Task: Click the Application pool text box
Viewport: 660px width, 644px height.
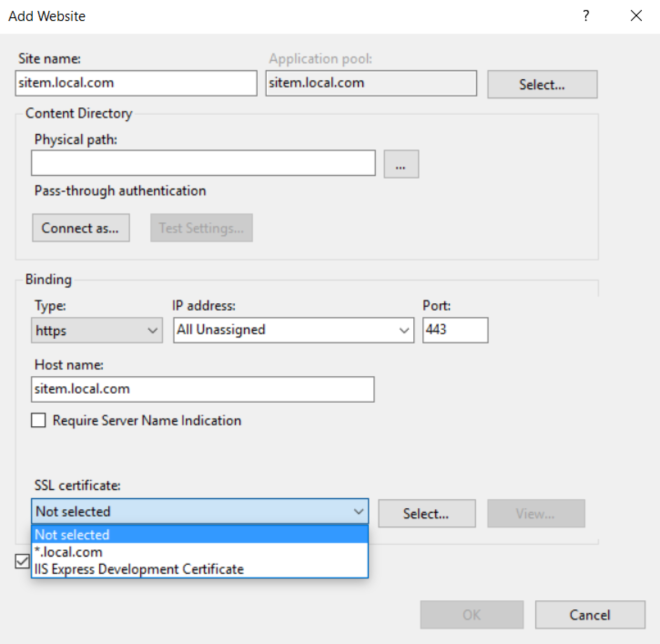Action: pos(371,83)
